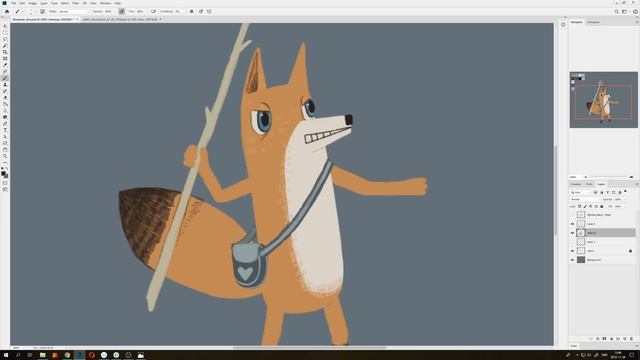Screen dimensions: 640x360
Task: Open the brush settings panel icon
Action: (x=42, y=11)
